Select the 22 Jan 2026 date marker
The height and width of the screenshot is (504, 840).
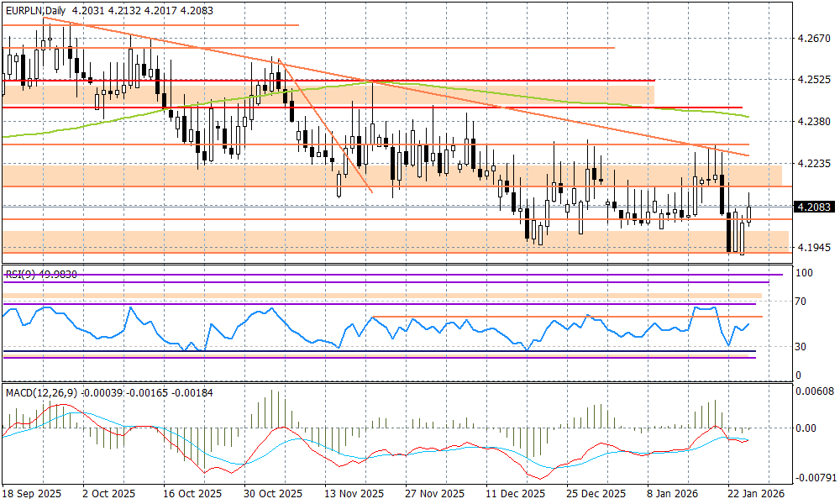point(756,495)
